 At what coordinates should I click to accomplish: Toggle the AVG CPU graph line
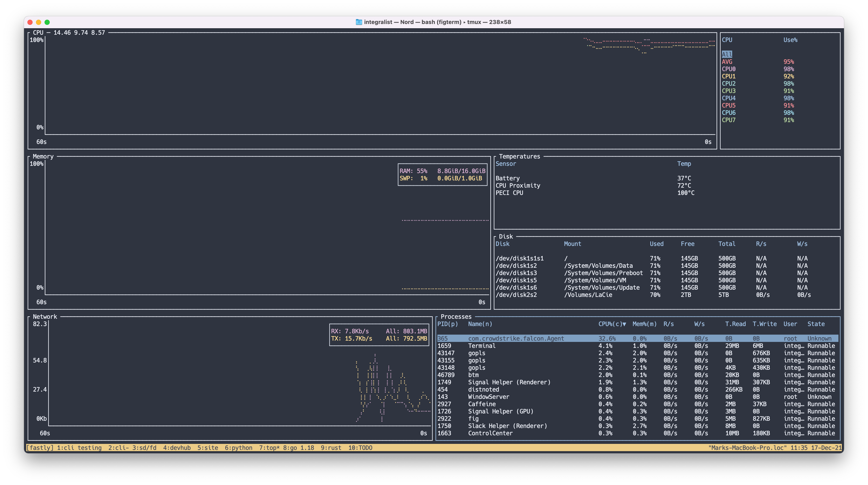pyautogui.click(x=727, y=61)
